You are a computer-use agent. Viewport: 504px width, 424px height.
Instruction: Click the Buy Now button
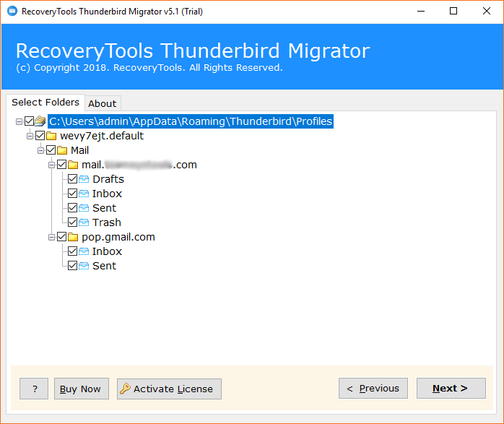pos(82,389)
